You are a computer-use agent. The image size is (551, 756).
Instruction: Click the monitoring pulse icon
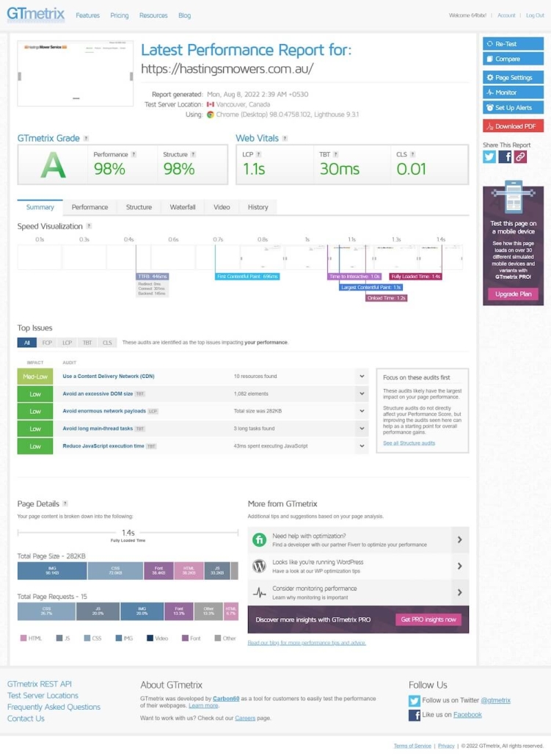259,592
